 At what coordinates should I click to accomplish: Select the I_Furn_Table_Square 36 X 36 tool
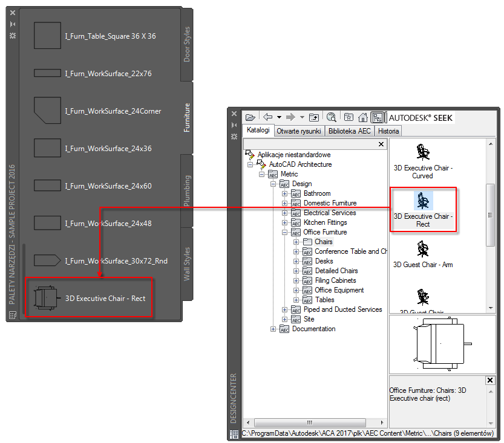coord(95,36)
